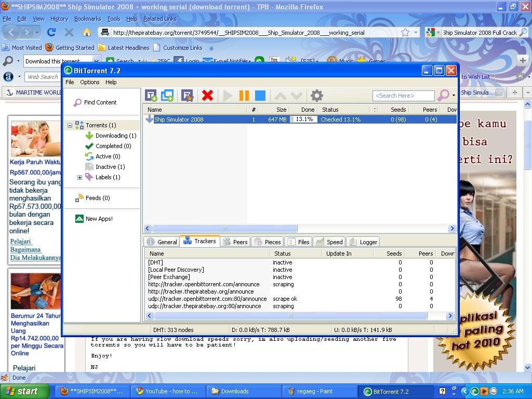Click Firefox Back navigation button
The width and height of the screenshot is (532, 399).
click(x=11, y=32)
